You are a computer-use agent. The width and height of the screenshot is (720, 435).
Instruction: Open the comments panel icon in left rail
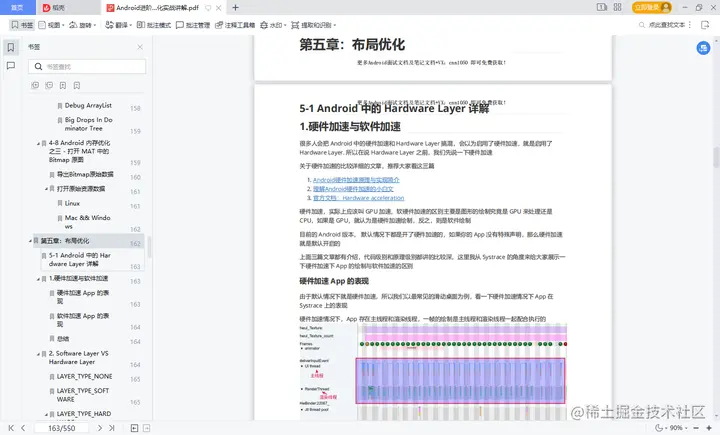[11, 66]
